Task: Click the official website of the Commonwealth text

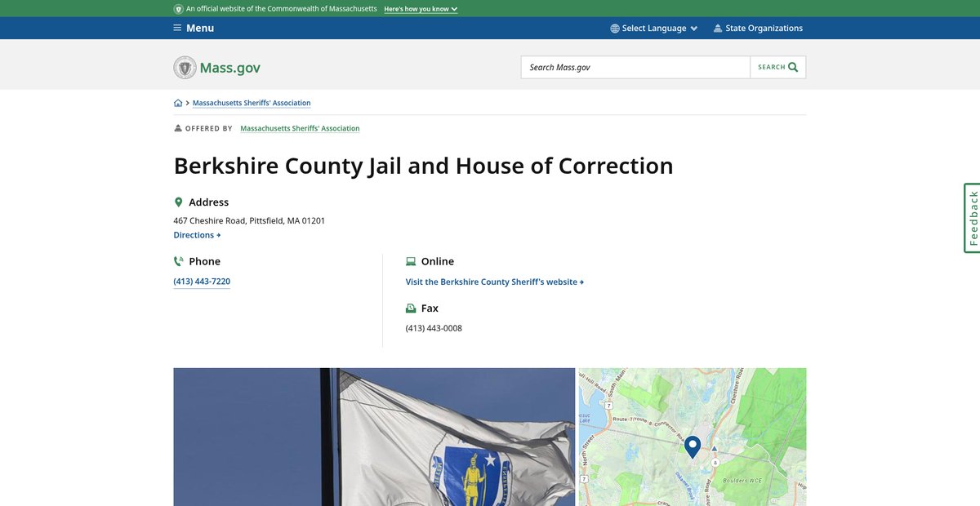Action: 282,9
